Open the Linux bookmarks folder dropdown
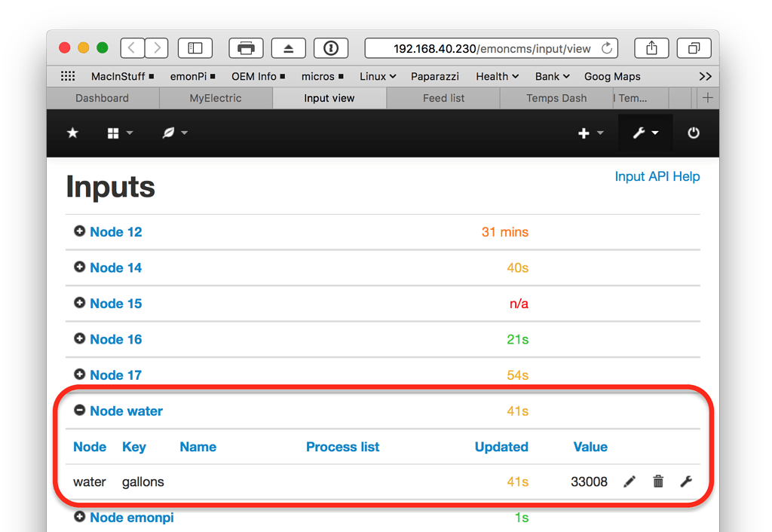 [x=377, y=76]
